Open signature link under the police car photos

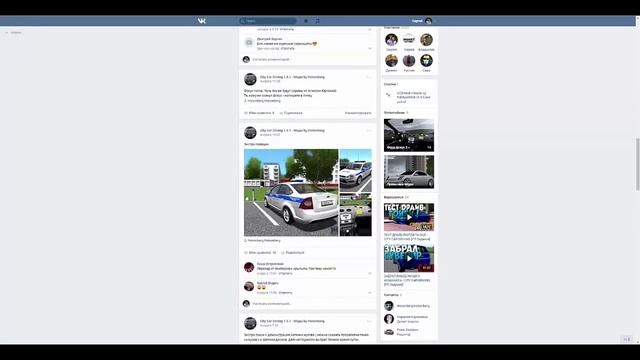(262, 240)
